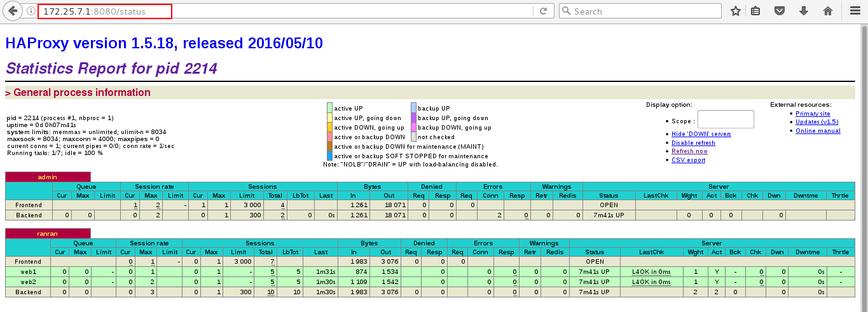Image resolution: width=868 pixels, height=312 pixels.
Task: Click the 18 071 bytes out in admin Frontend
Action: pyautogui.click(x=394, y=205)
